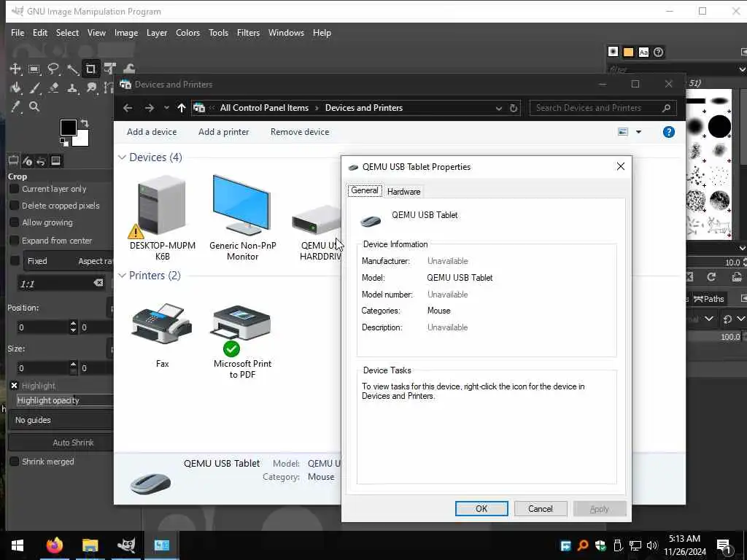Image resolution: width=747 pixels, height=560 pixels.
Task: Click the Refresh icon in Devices address bar
Action: coord(514,108)
